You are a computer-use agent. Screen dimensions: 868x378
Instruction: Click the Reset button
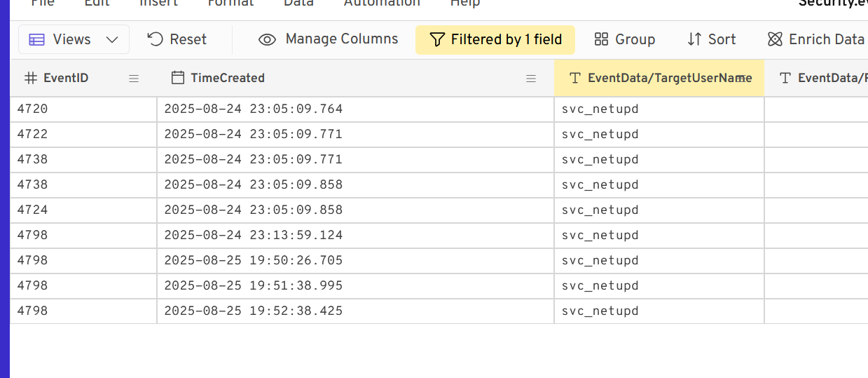click(177, 39)
